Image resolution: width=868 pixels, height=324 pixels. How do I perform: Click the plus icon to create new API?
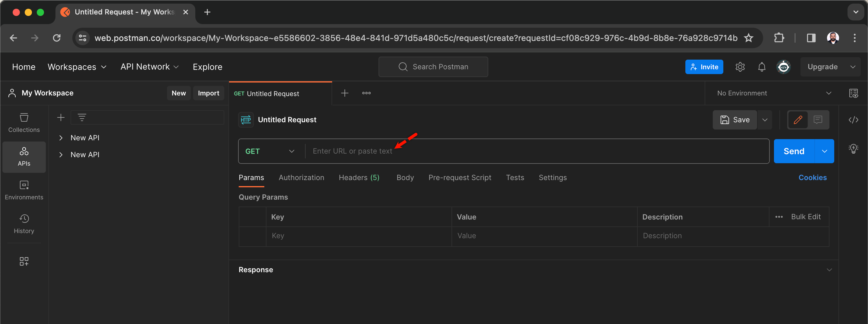coord(61,117)
